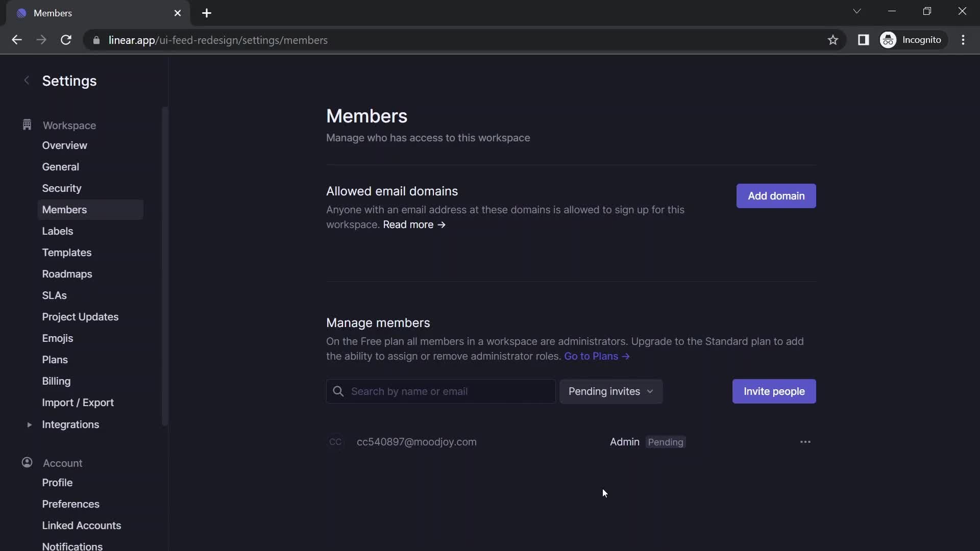Click the Read more link in email domains

(x=413, y=224)
